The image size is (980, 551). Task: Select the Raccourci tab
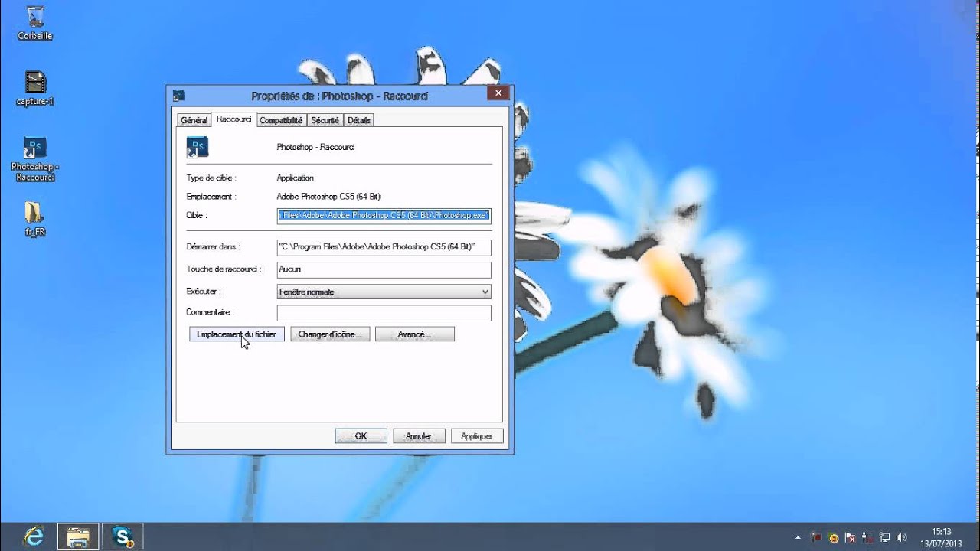point(234,119)
